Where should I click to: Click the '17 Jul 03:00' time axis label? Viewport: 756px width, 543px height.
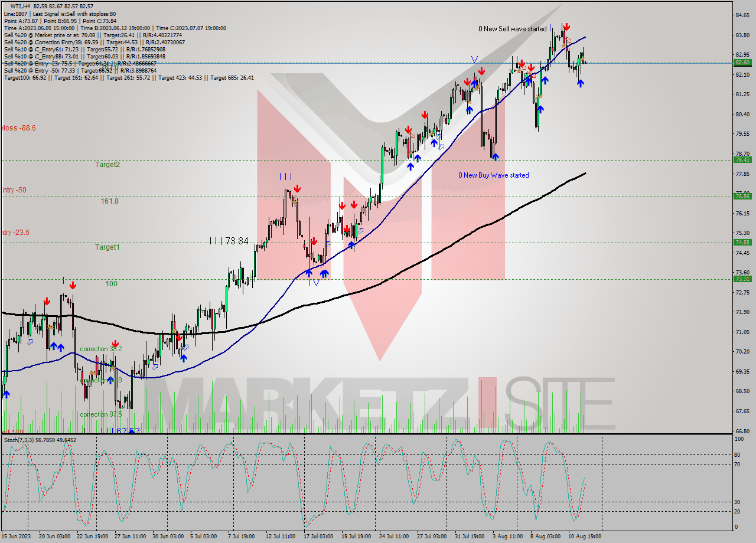click(x=318, y=537)
